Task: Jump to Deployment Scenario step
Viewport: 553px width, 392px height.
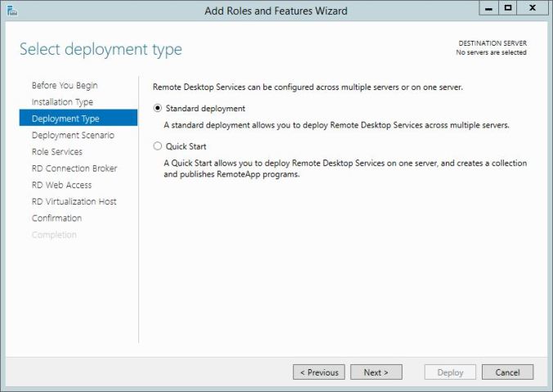Action: [73, 135]
